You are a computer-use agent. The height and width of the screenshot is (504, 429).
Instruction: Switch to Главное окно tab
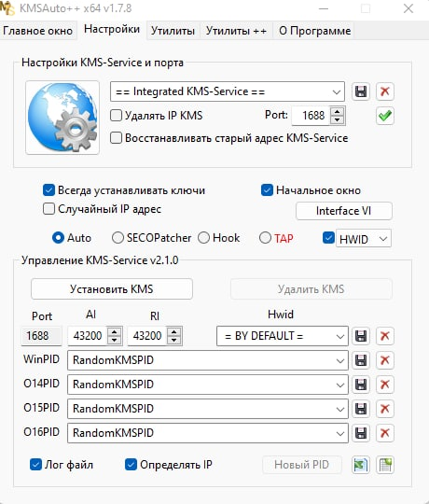(x=38, y=31)
